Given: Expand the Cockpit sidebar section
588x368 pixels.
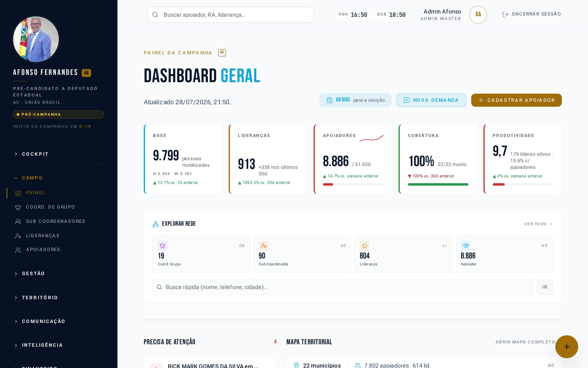Looking at the screenshot, I should click(59, 154).
